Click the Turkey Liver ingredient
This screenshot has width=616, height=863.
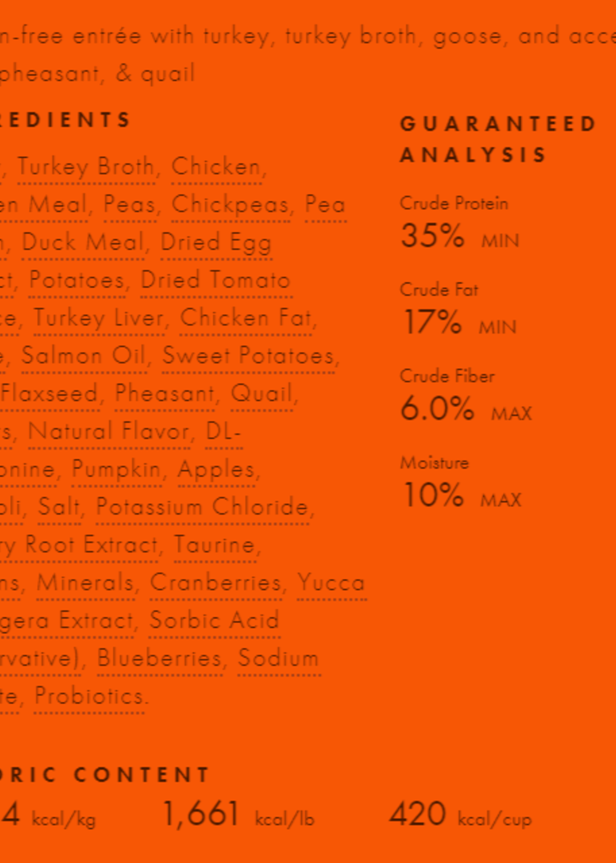pyautogui.click(x=98, y=318)
